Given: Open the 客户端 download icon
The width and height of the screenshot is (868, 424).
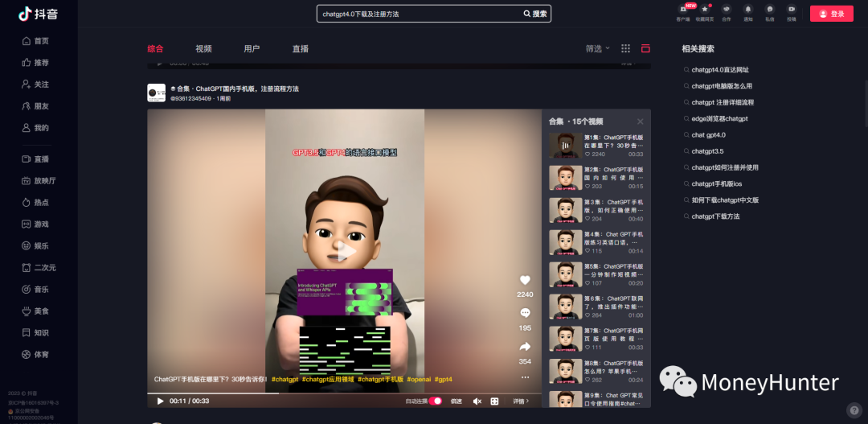Looking at the screenshot, I should [683, 10].
